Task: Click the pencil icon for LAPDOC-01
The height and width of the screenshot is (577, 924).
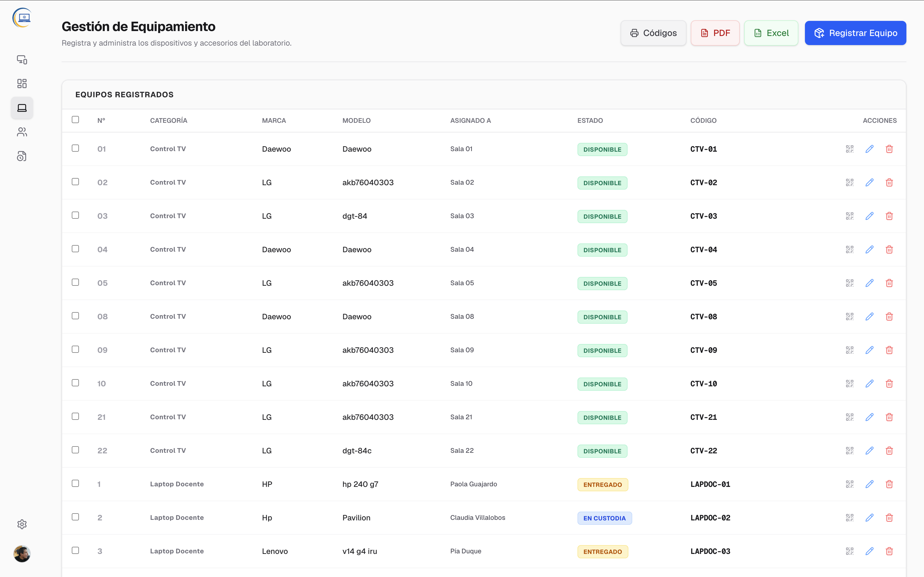Action: 869,484
